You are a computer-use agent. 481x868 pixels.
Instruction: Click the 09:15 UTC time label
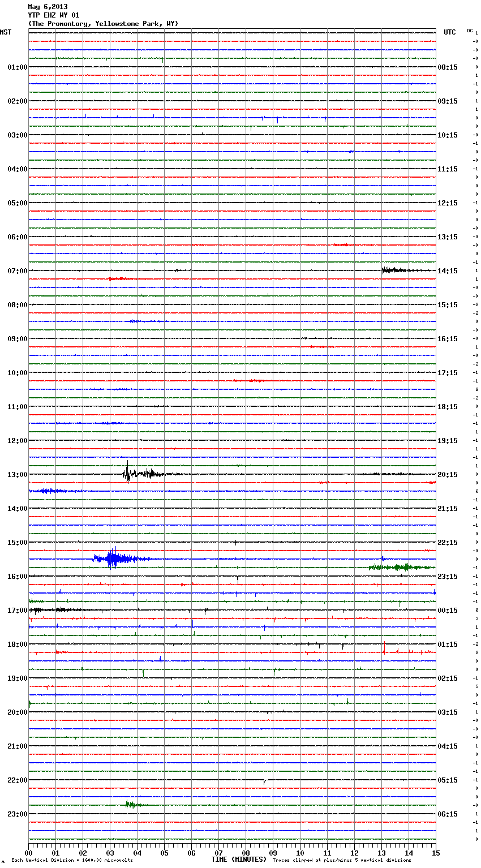tap(448, 101)
